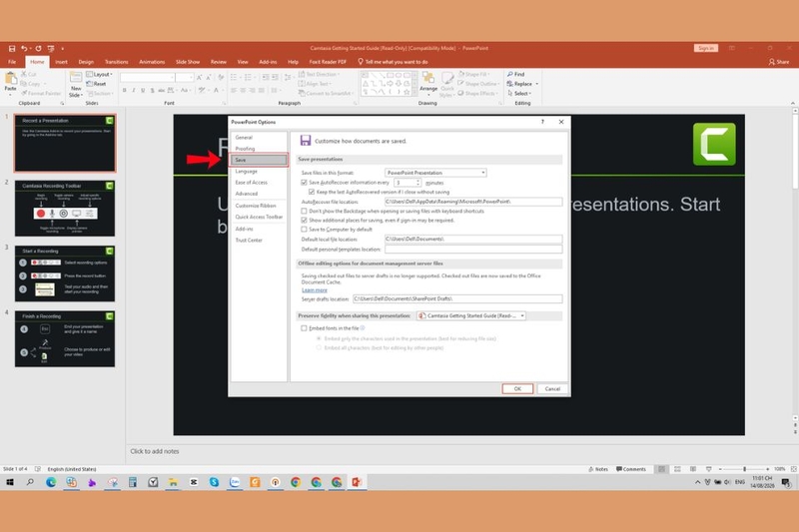Switch to the Transitions ribbon tab

coord(116,62)
